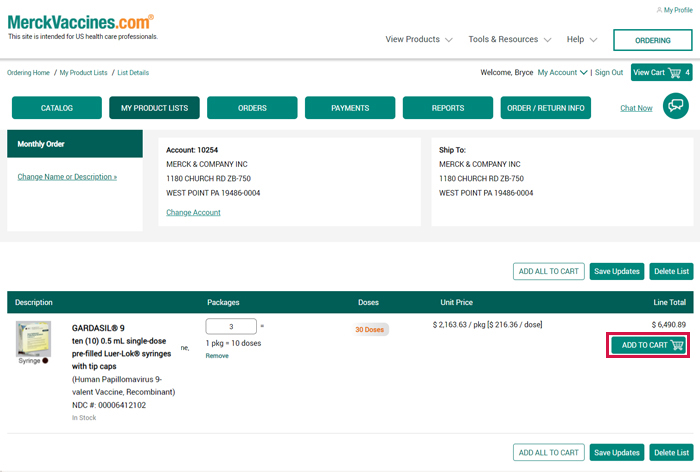Click List Details breadcrumb
Viewport: 700px width, 472px height.
tap(133, 72)
